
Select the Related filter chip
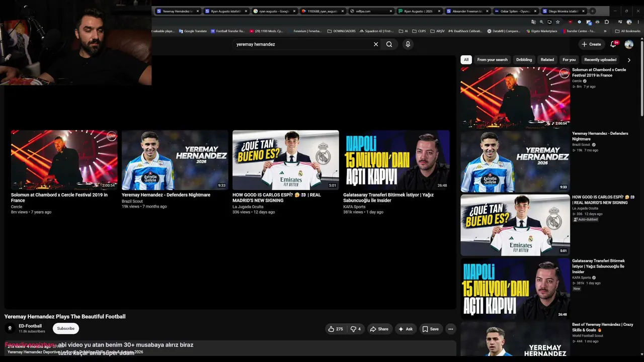click(547, 60)
